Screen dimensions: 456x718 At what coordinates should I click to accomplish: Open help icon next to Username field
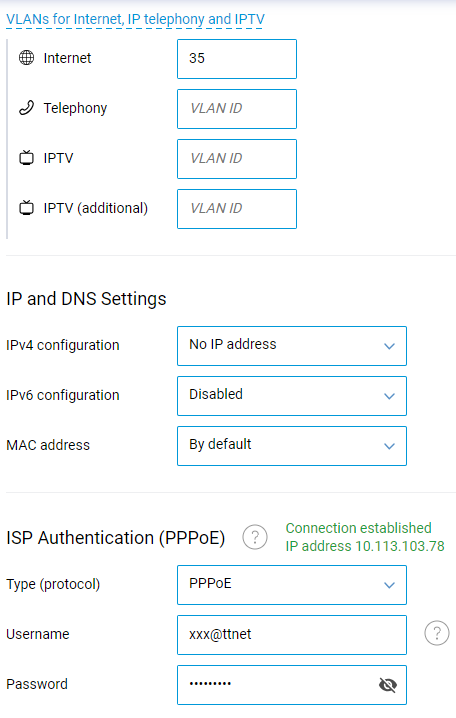point(437,633)
